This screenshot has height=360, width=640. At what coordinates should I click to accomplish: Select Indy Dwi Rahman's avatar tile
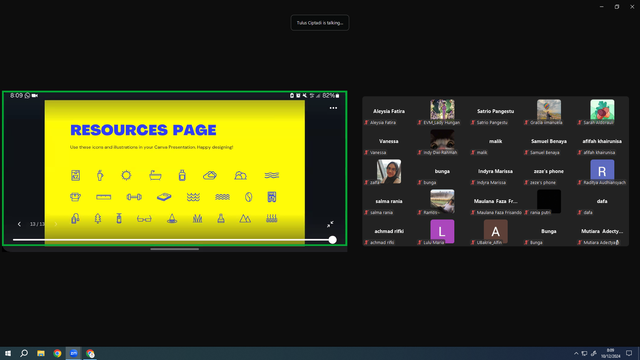tap(442, 140)
